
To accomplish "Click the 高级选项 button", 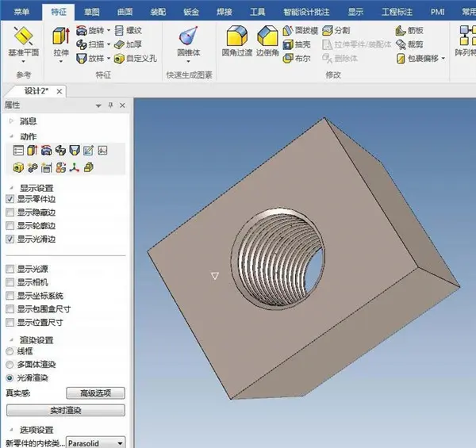I will click(x=95, y=393).
